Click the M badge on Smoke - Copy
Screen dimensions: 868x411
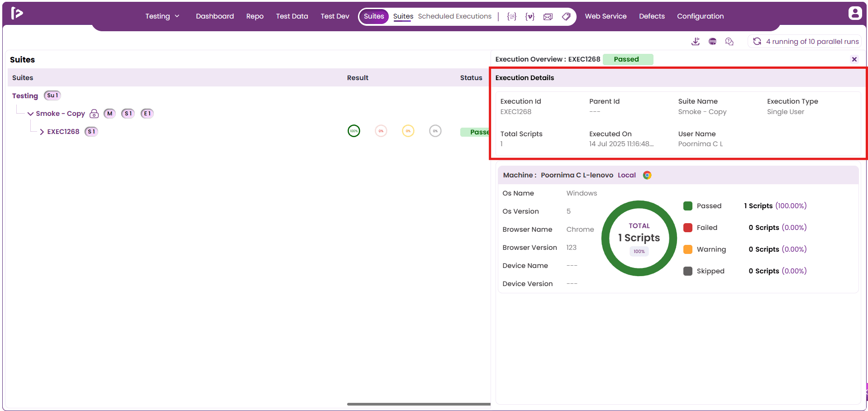(x=110, y=114)
